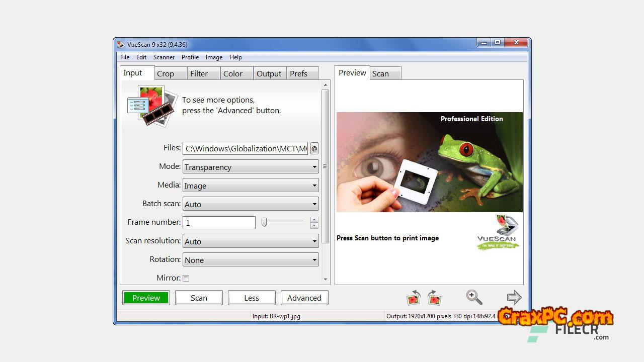Screen dimensions: 644x362
Task: Click the Frame number slider handle
Action: [x=264, y=222]
